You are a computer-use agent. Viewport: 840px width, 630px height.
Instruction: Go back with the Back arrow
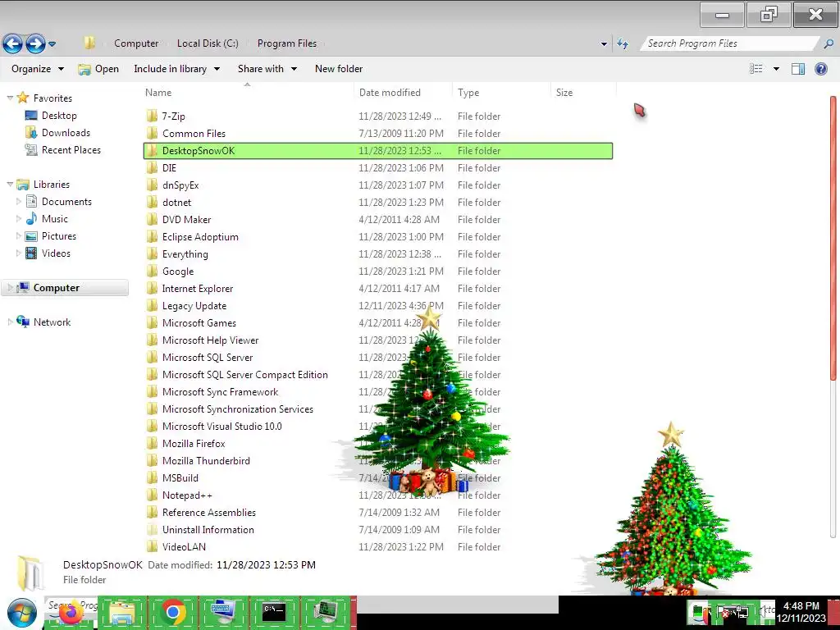12,44
